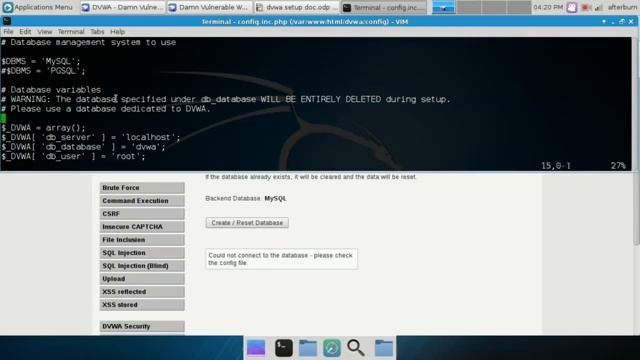This screenshot has height=360, width=640.
Task: Switch to the dvwa setup doc.odp taskbar window
Action: (296, 7)
